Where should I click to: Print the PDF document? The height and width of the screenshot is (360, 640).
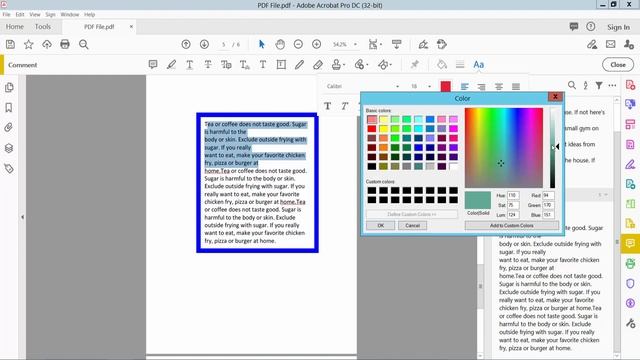65,44
